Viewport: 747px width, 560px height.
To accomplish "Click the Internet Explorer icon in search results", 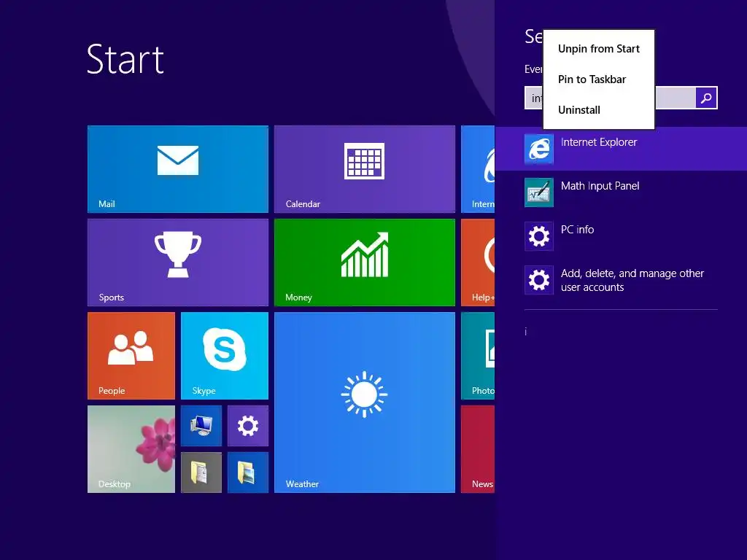I will pyautogui.click(x=539, y=149).
